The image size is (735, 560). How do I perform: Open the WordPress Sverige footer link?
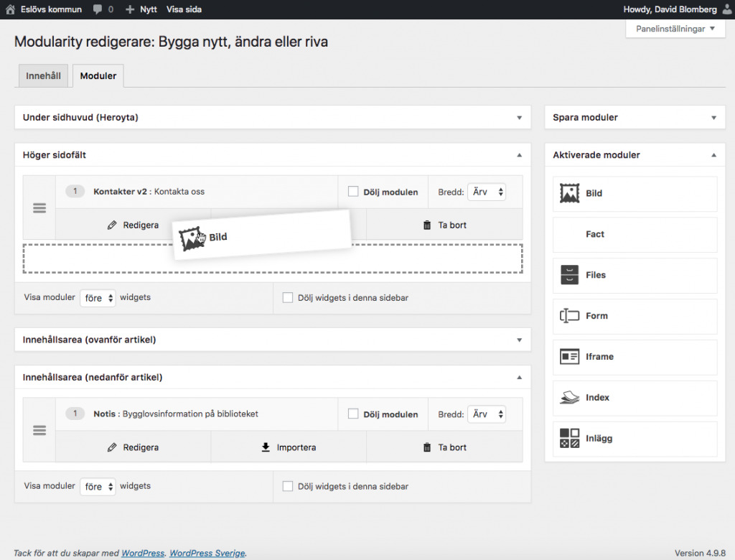pyautogui.click(x=207, y=554)
